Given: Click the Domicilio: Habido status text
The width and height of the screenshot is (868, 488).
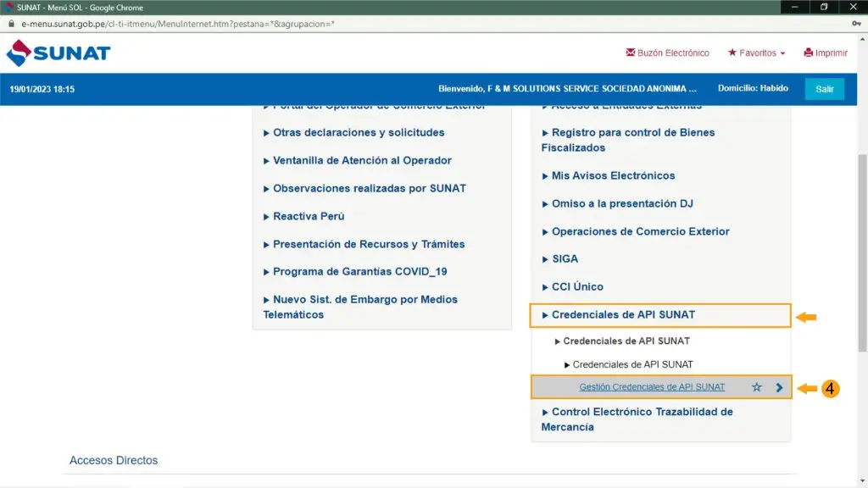Looking at the screenshot, I should (753, 88).
